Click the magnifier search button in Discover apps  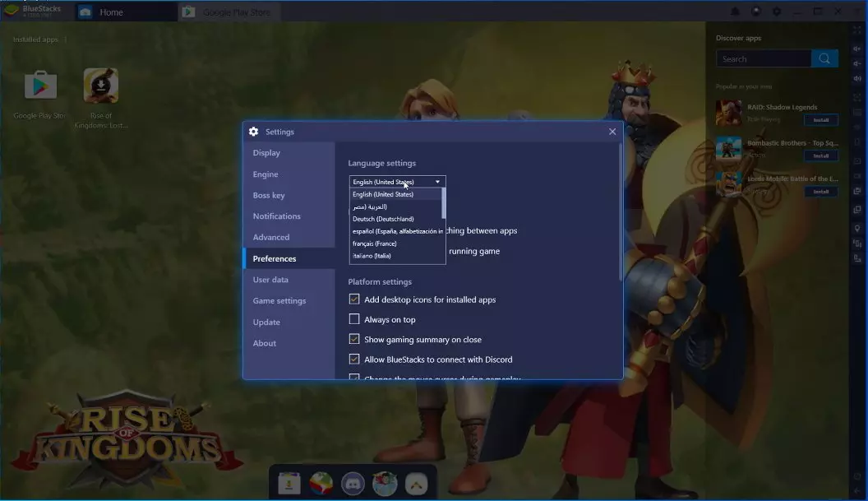824,58
